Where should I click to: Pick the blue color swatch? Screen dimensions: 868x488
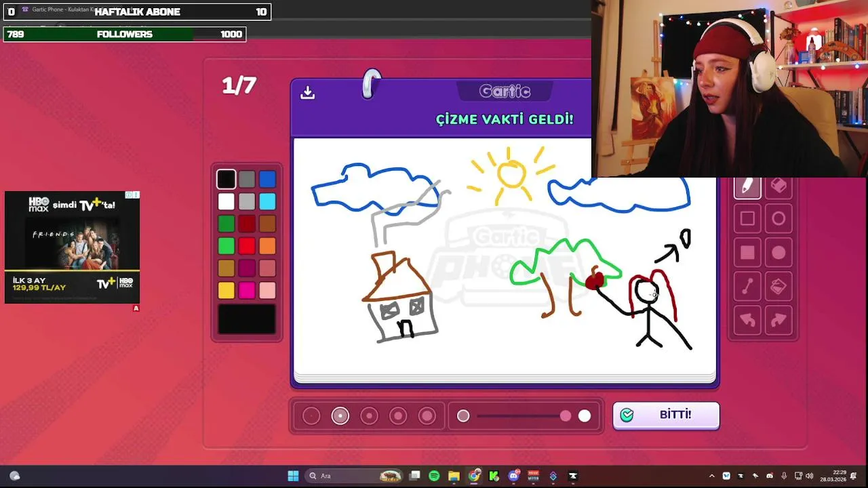(x=267, y=179)
